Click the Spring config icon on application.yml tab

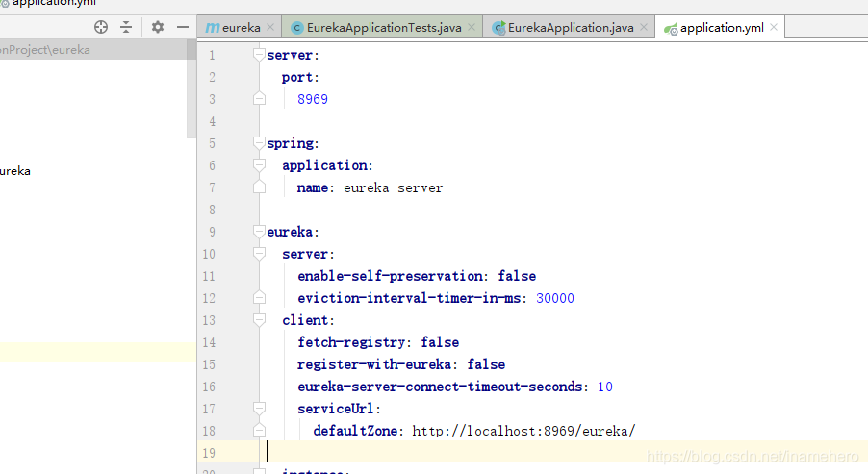pyautogui.click(x=671, y=29)
